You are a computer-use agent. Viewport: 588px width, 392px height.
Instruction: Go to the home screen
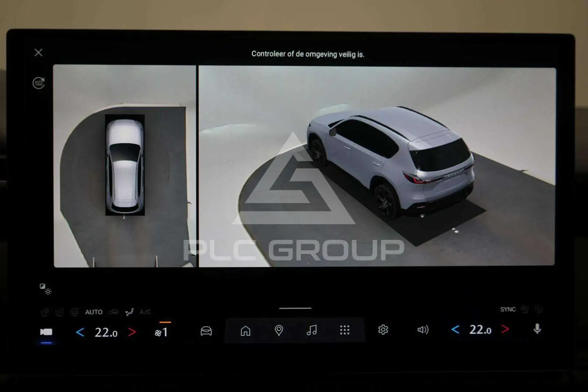pos(245,331)
